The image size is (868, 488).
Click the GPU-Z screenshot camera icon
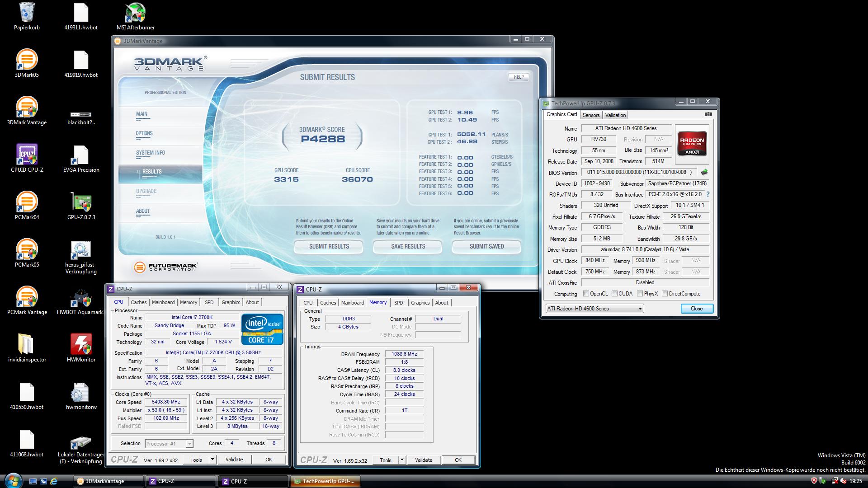coord(708,114)
